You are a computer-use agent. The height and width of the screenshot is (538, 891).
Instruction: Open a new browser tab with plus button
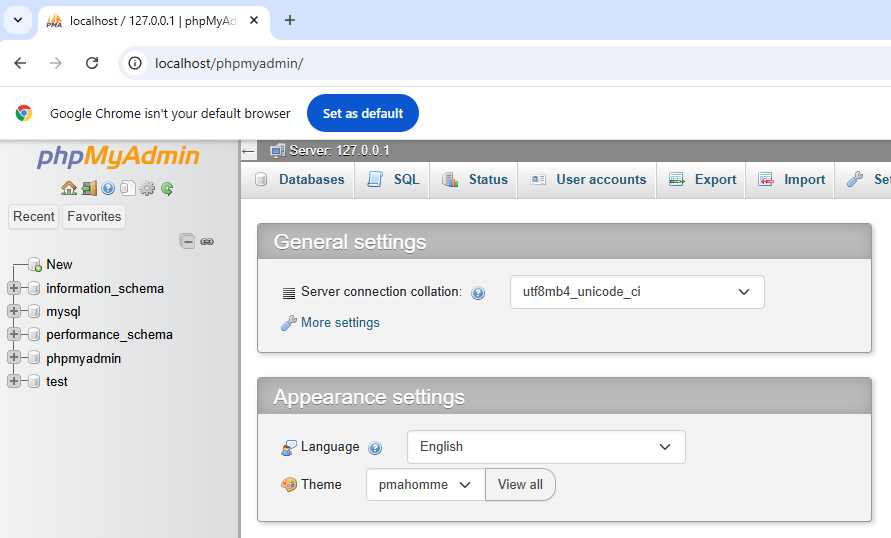click(290, 20)
